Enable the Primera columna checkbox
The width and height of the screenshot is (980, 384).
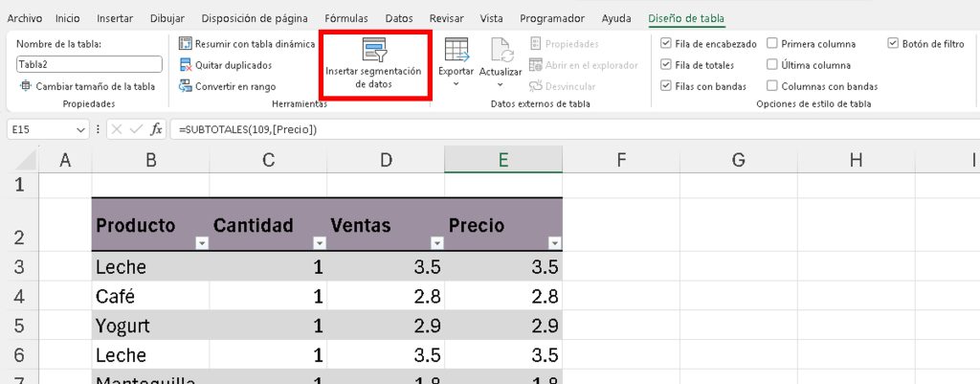772,44
